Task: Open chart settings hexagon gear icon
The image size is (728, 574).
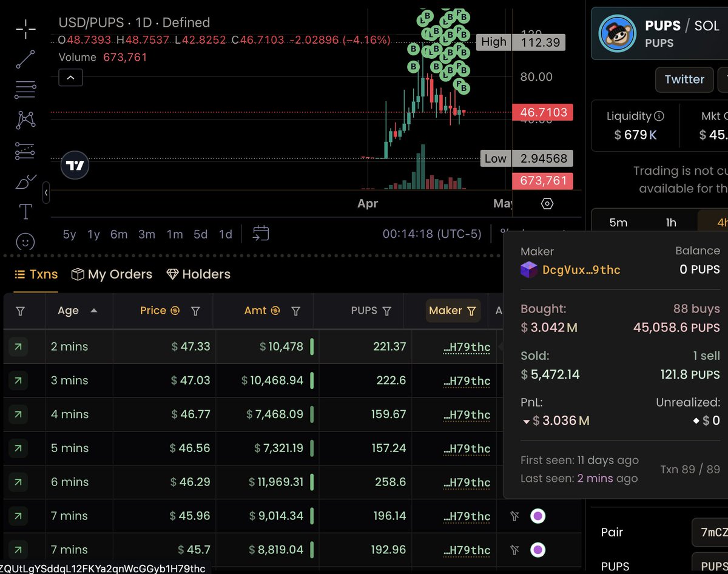Action: click(547, 204)
